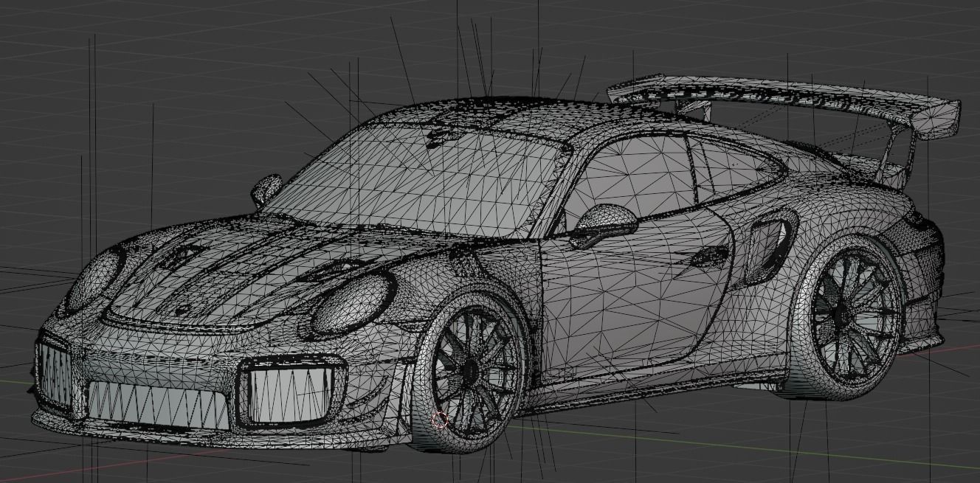This screenshot has width=980, height=483.
Task: Click the 3D cursor near the front tire
Action: click(x=440, y=420)
